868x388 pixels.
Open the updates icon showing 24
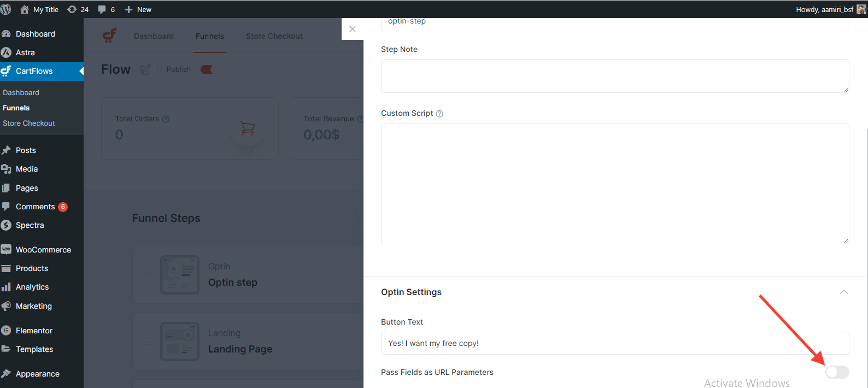(x=78, y=9)
